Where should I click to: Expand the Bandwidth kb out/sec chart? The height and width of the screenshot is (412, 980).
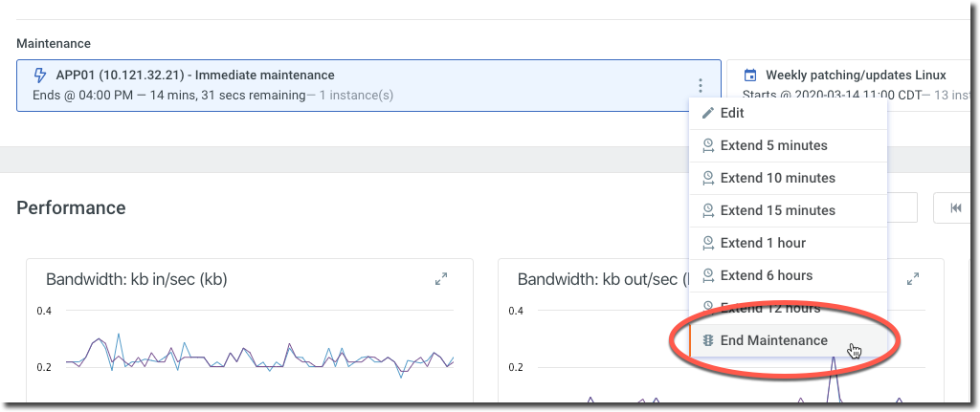pyautogui.click(x=913, y=279)
